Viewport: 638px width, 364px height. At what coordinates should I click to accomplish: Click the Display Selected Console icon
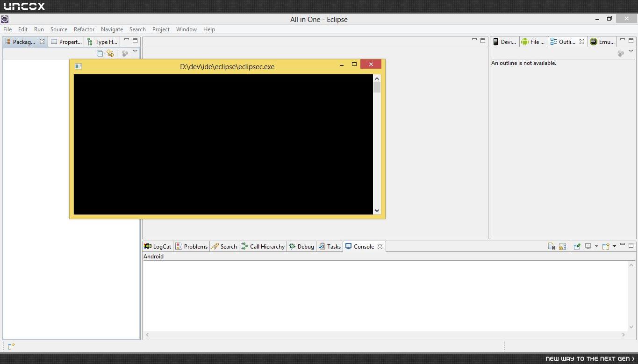click(x=588, y=246)
